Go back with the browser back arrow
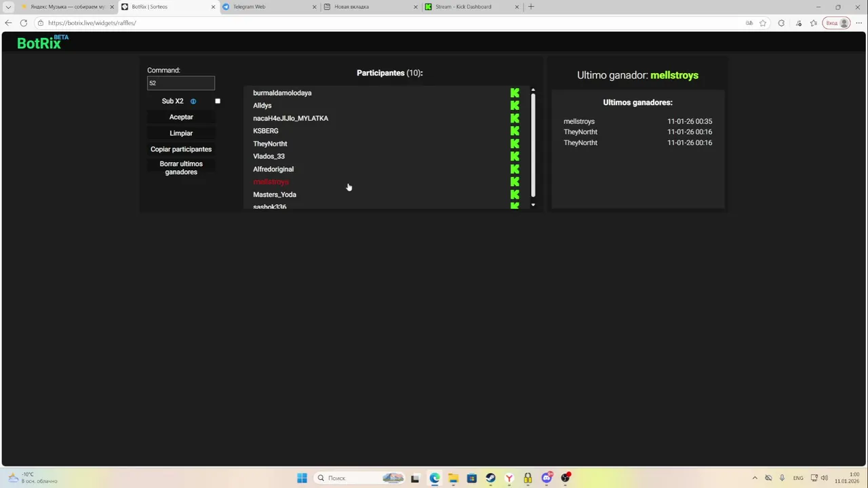The width and height of the screenshot is (868, 488). 8,23
